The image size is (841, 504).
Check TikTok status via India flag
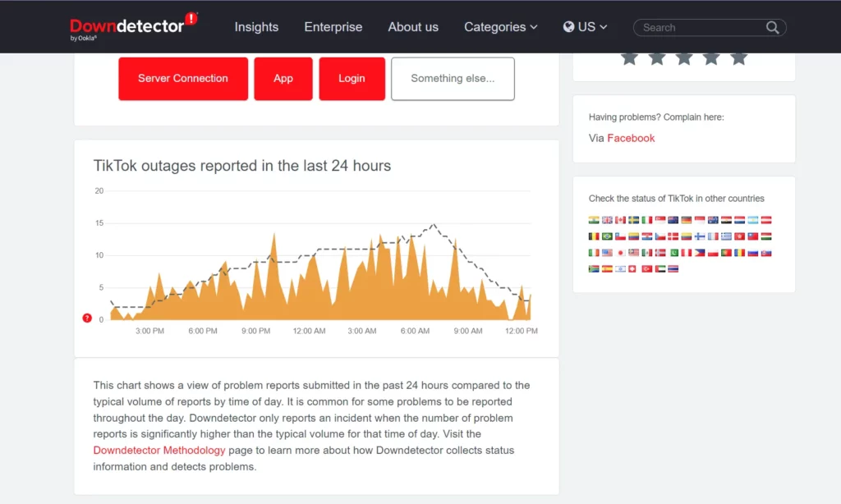click(594, 220)
